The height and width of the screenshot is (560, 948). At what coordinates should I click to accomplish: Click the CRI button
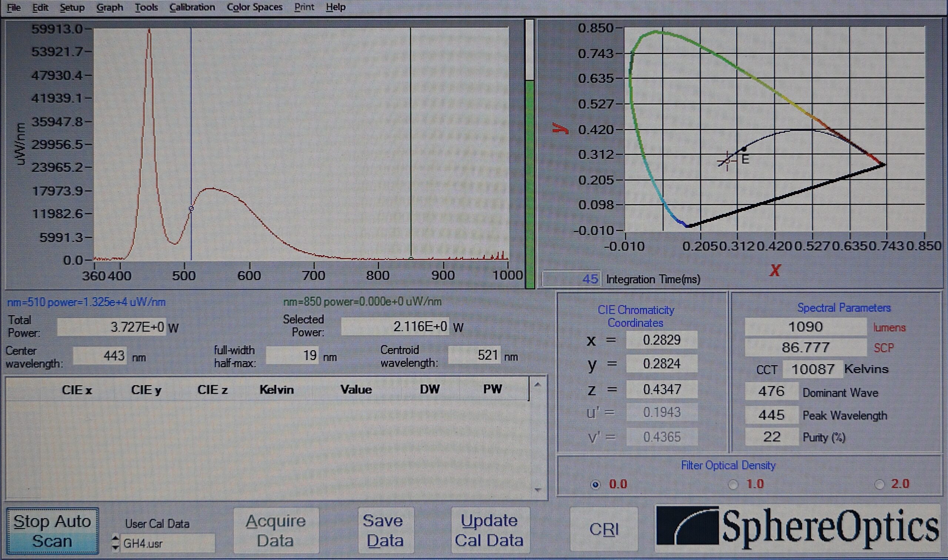[604, 529]
